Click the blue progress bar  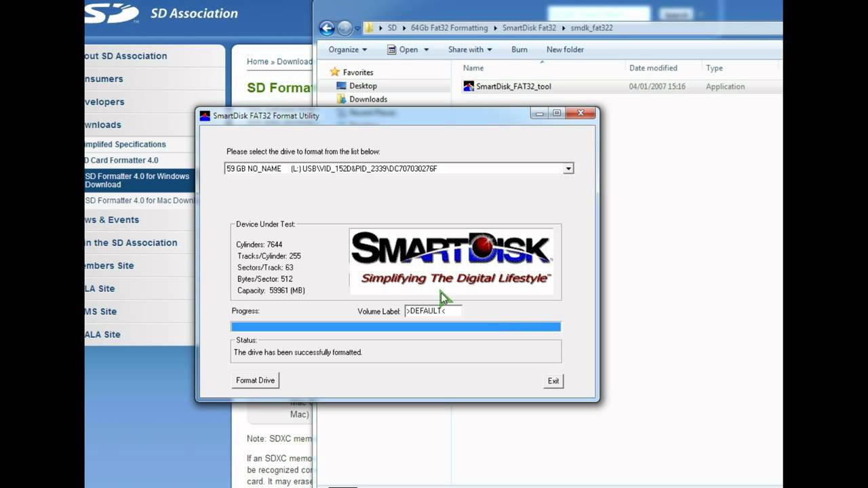pos(396,327)
